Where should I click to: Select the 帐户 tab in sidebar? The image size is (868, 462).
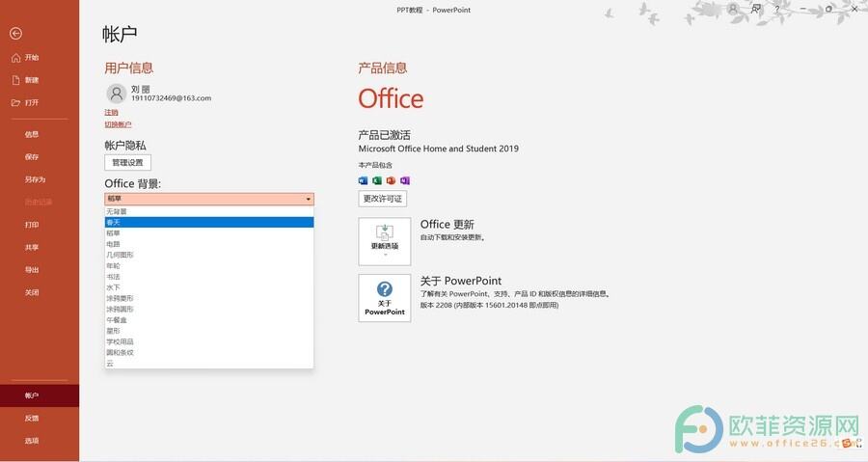pyautogui.click(x=40, y=395)
